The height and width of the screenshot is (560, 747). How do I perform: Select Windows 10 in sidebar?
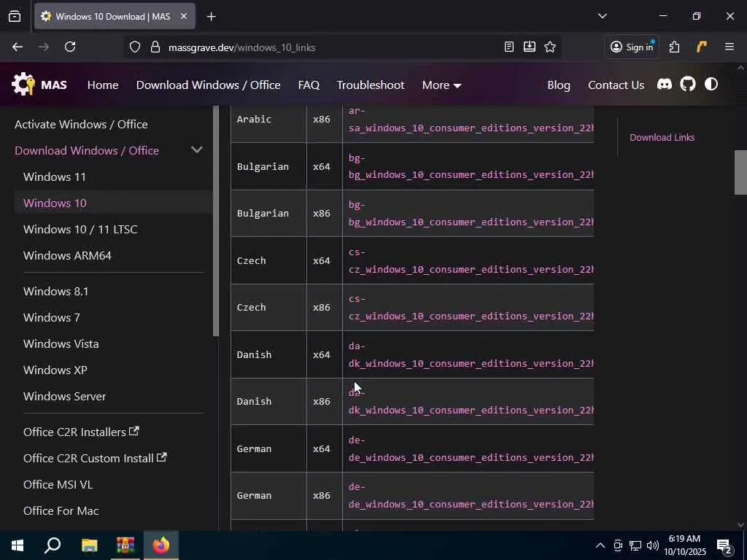click(55, 203)
